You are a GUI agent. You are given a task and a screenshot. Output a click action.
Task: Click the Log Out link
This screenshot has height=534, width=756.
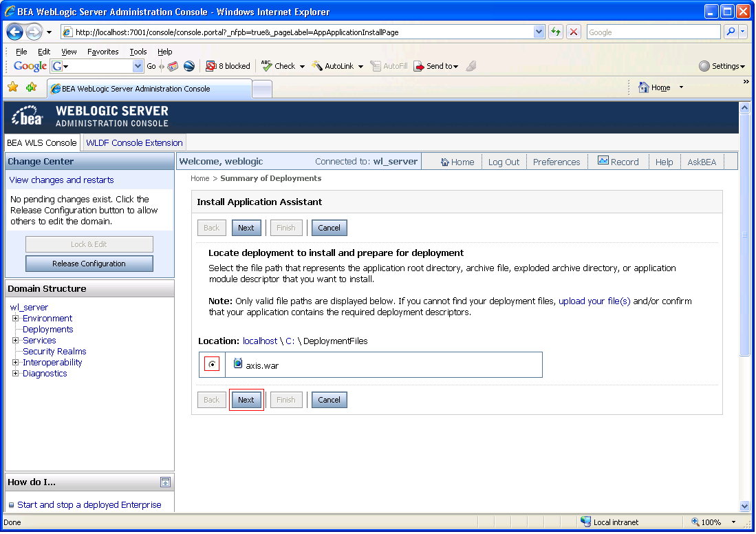click(504, 162)
